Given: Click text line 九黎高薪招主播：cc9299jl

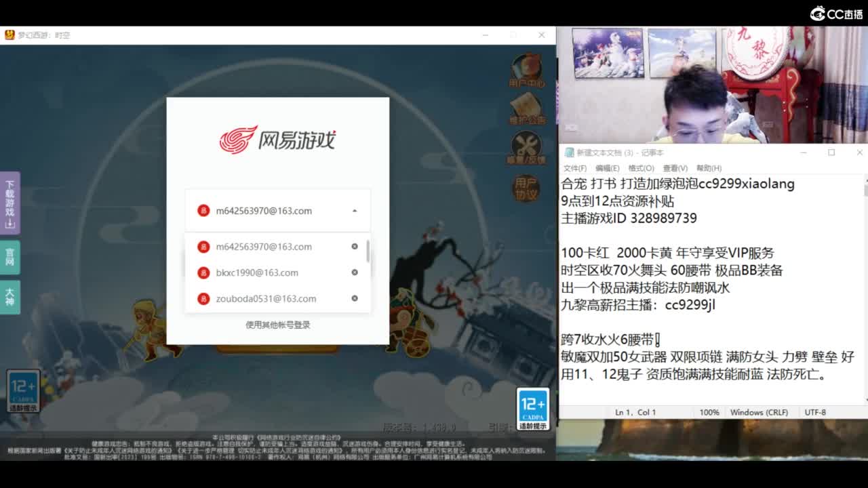Looking at the screenshot, I should click(x=638, y=305).
